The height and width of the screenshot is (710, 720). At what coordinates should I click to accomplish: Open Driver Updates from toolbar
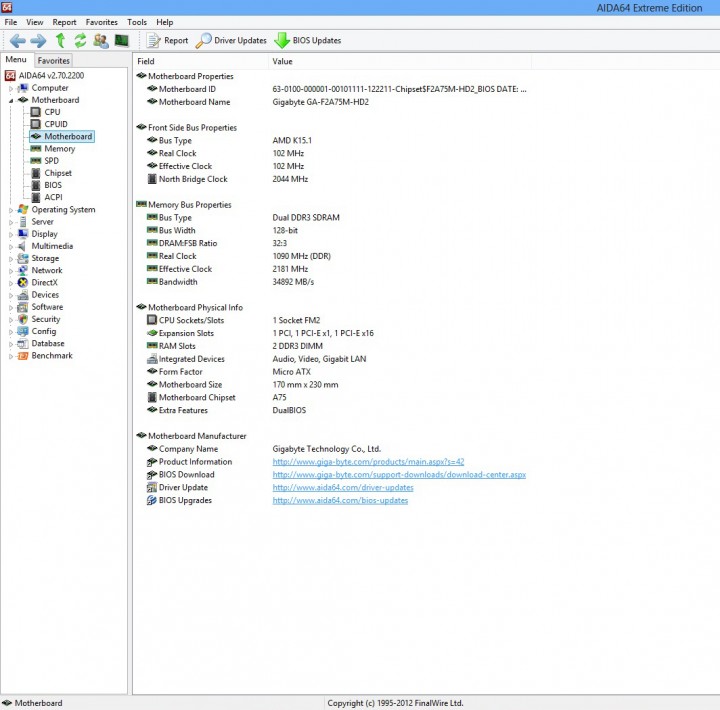coord(231,40)
